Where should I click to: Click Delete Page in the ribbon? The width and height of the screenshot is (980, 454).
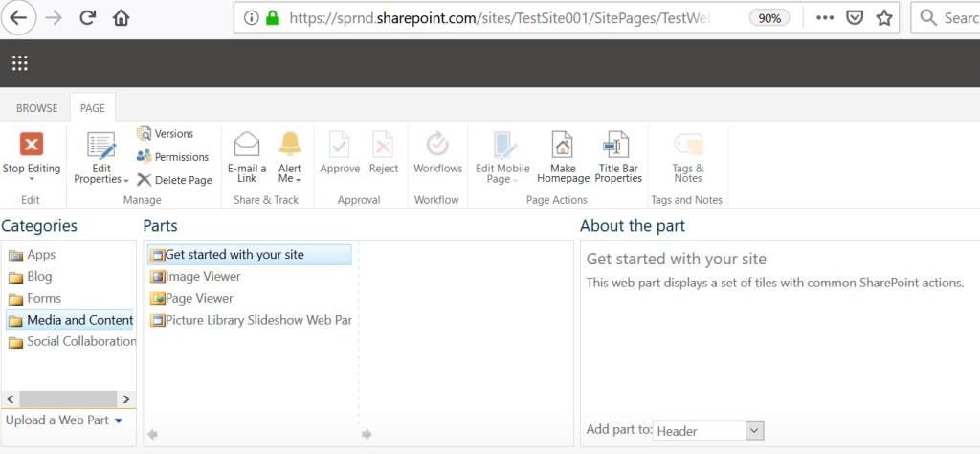[175, 180]
